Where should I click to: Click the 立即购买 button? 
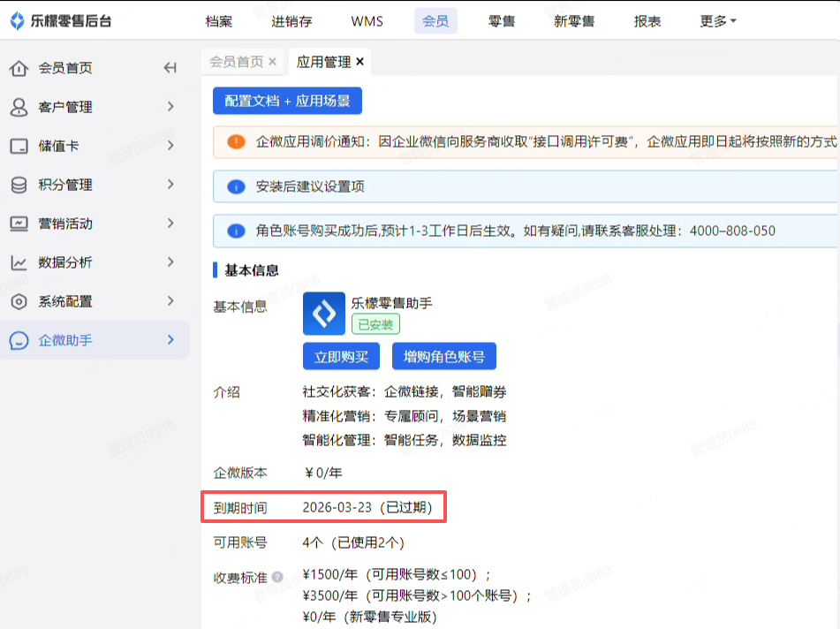(x=341, y=356)
